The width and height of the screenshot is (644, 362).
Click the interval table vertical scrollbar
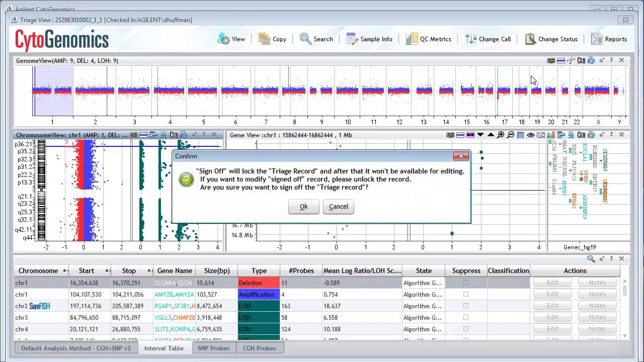click(625, 307)
